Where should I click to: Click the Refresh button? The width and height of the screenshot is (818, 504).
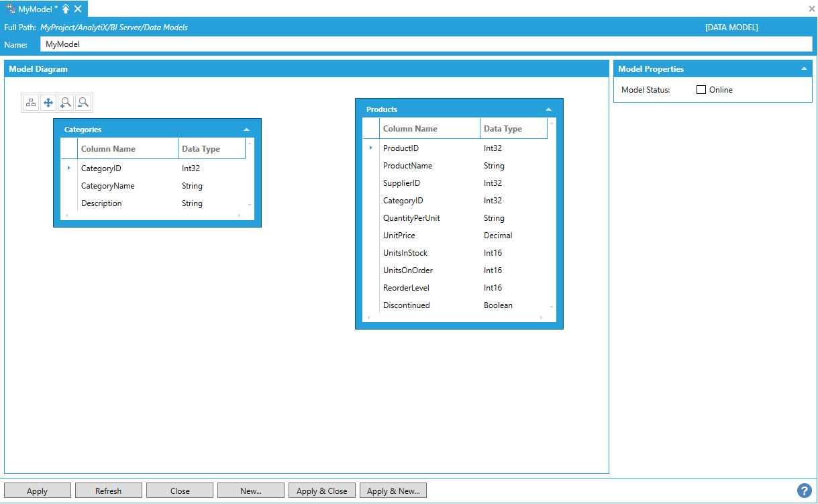(x=108, y=491)
